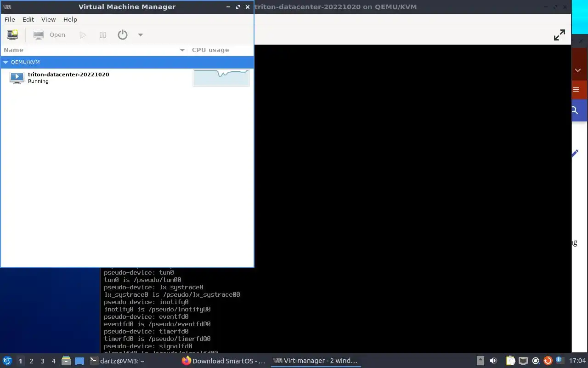Open the File menu

point(10,19)
